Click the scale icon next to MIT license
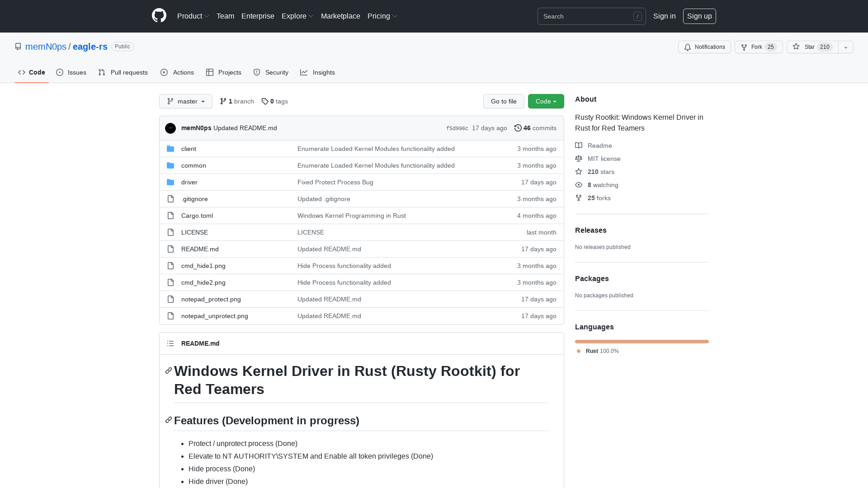 coord(579,158)
